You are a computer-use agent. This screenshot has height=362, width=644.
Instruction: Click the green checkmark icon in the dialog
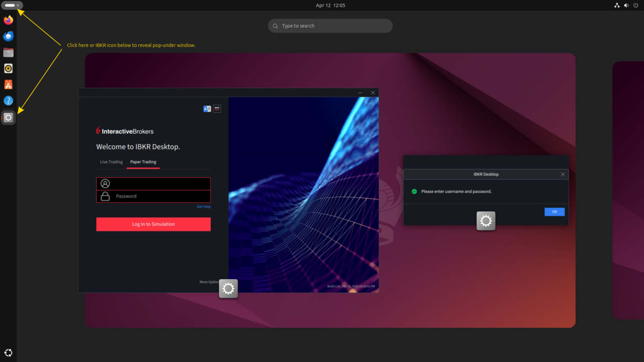(x=414, y=191)
